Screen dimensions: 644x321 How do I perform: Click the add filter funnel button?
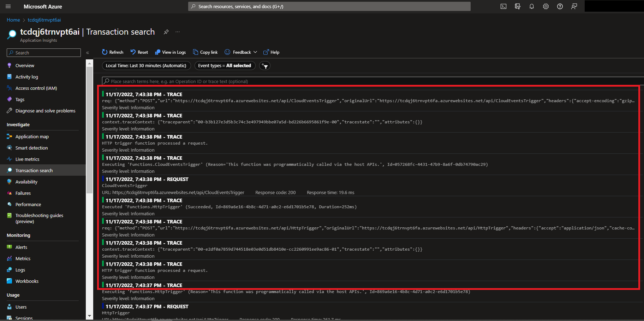[x=265, y=66]
